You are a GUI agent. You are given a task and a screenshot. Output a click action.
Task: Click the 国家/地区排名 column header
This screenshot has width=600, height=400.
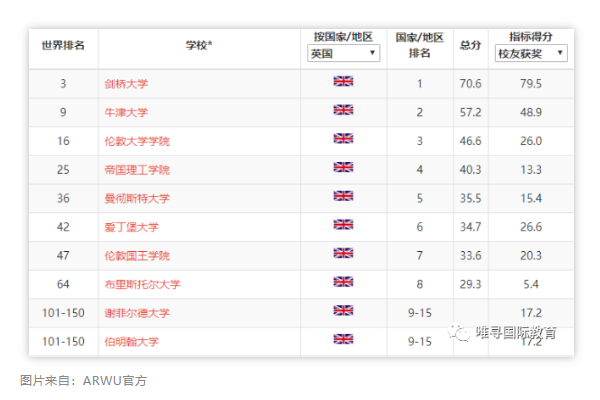click(420, 45)
